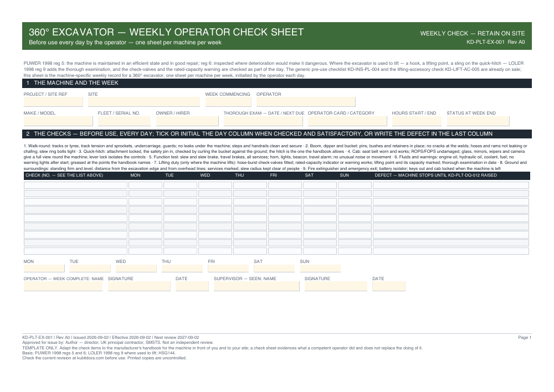Click the FRI initials box below the table
This screenshot has width=554, height=392.
[228, 269]
